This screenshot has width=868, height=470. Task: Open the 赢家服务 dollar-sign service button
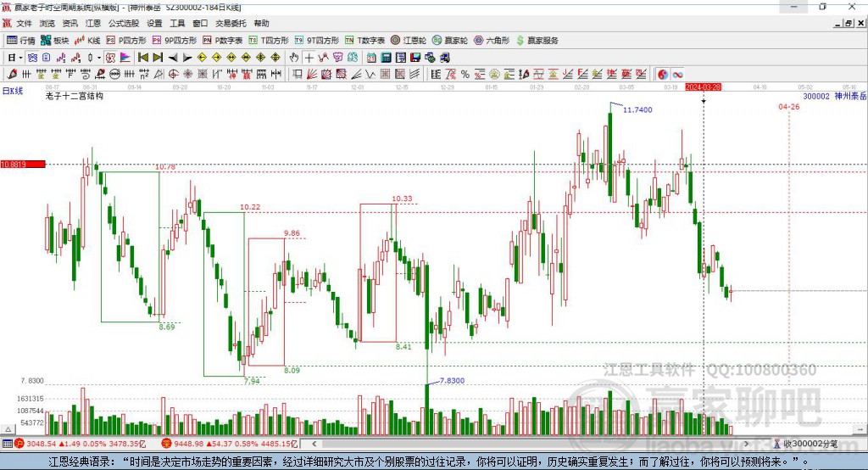(537, 41)
